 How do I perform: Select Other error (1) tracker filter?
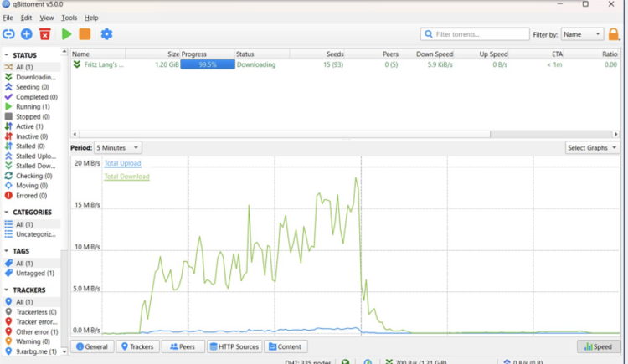click(x=32, y=331)
